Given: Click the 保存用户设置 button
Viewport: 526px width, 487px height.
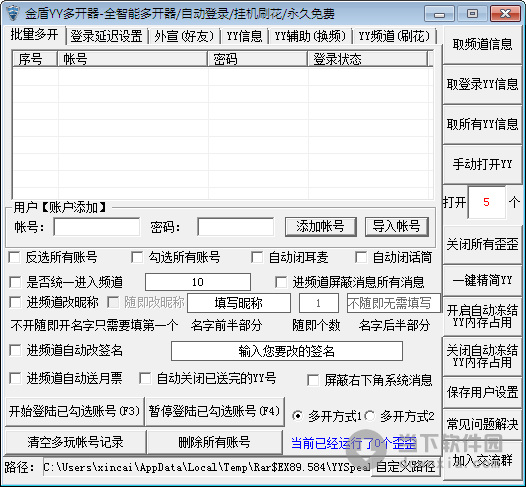Looking at the screenshot, I should 482,392.
